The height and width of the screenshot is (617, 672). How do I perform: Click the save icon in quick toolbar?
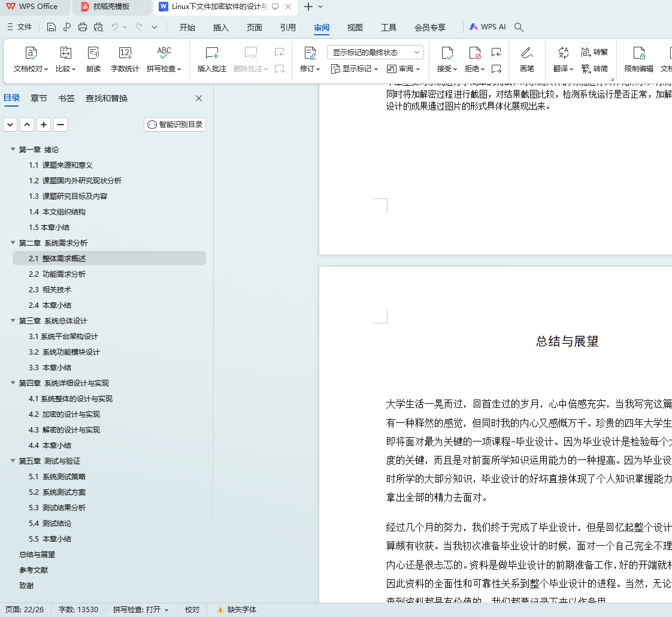tap(52, 28)
